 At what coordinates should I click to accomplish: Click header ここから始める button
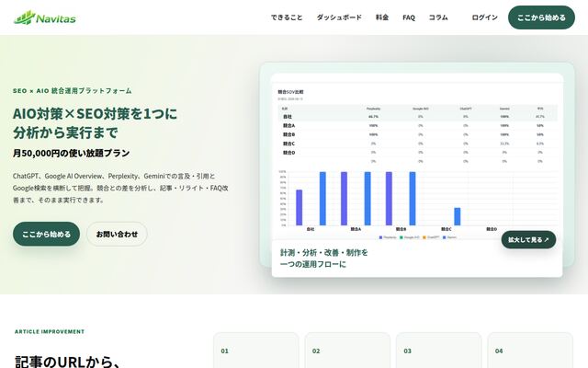click(541, 17)
